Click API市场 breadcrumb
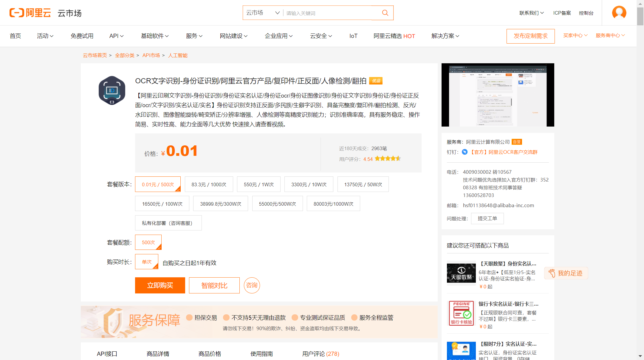This screenshot has width=644, height=360. point(151,55)
